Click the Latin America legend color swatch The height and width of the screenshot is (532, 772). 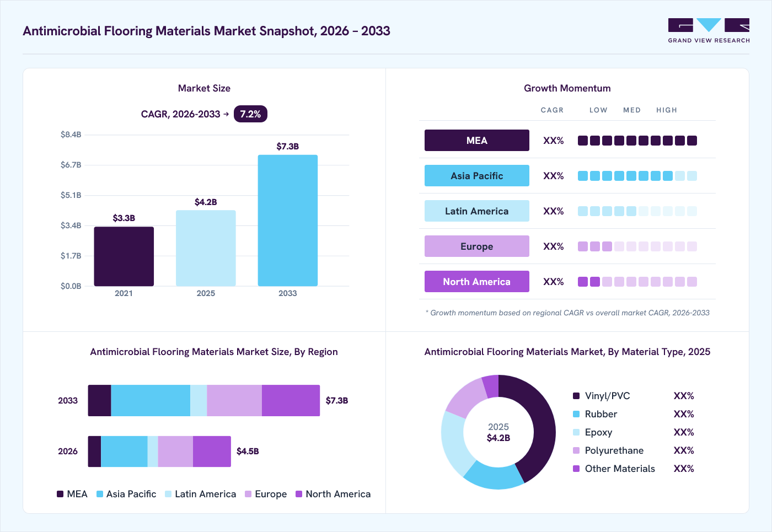[x=168, y=494]
